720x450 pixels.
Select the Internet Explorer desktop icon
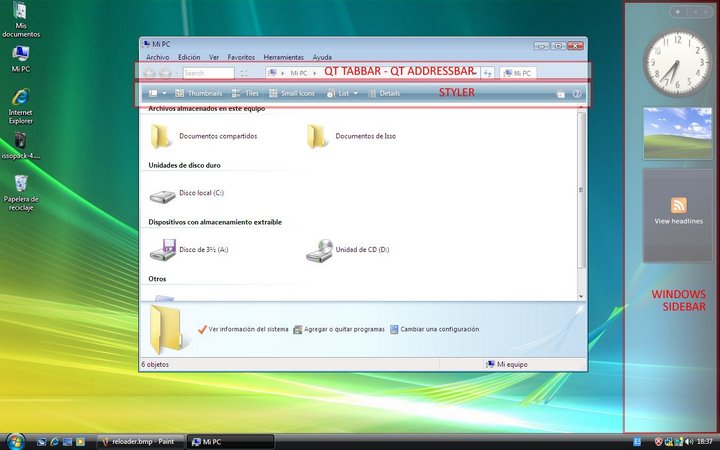(x=21, y=107)
